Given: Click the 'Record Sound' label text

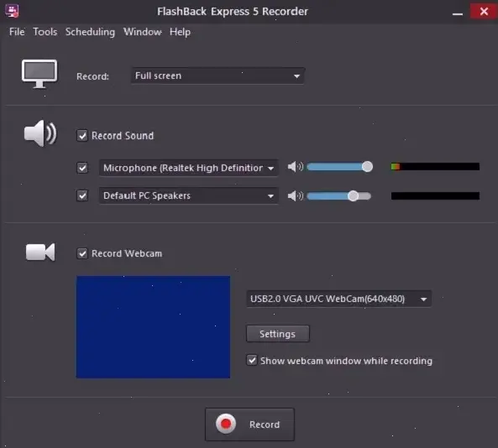Looking at the screenshot, I should [123, 136].
